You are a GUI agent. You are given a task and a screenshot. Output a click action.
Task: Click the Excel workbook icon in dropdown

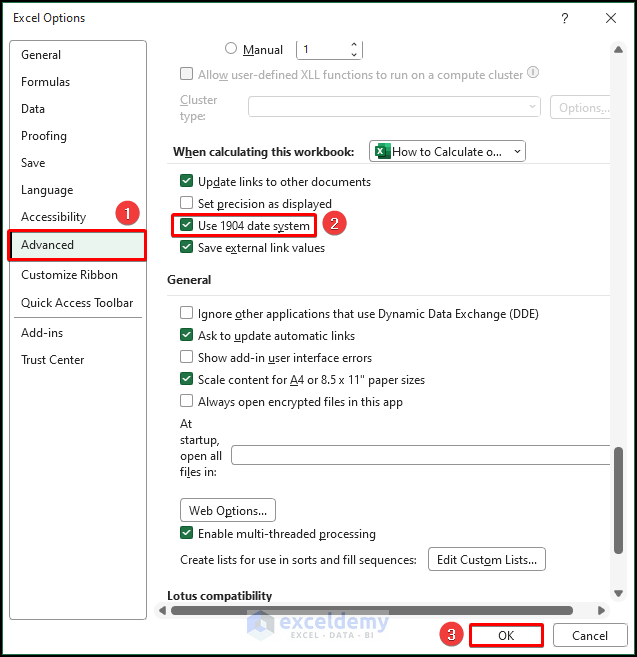click(x=382, y=151)
